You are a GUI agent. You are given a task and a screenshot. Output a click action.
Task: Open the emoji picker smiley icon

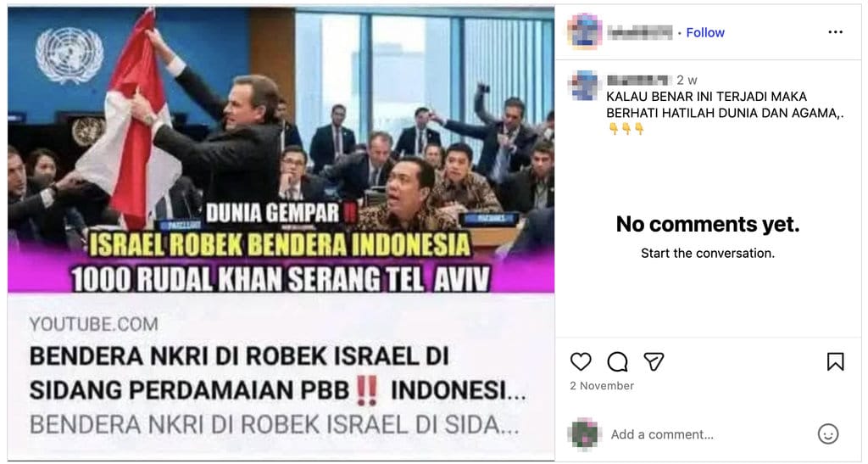tap(828, 434)
